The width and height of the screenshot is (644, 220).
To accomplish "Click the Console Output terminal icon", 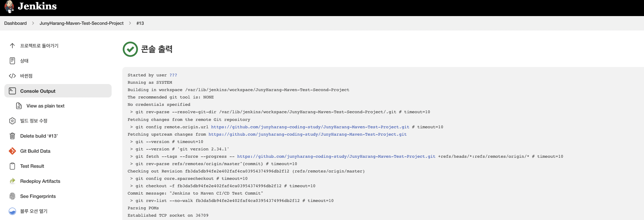I will click(12, 91).
